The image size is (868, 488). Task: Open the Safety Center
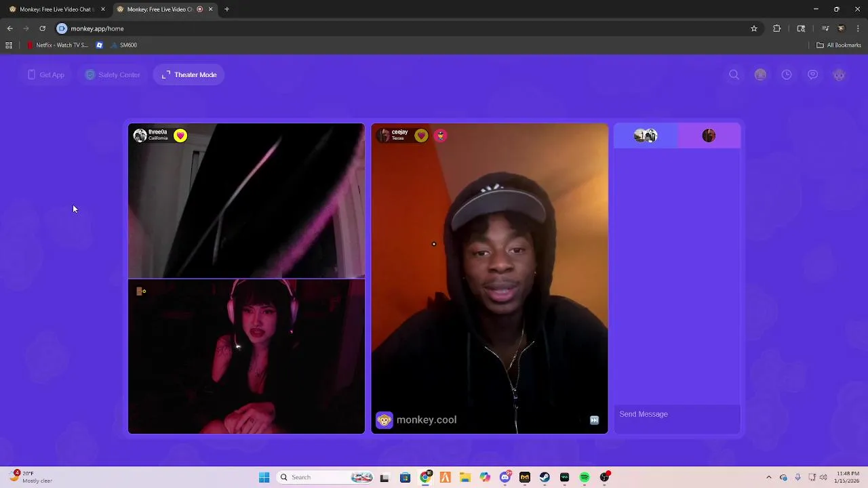tap(113, 75)
